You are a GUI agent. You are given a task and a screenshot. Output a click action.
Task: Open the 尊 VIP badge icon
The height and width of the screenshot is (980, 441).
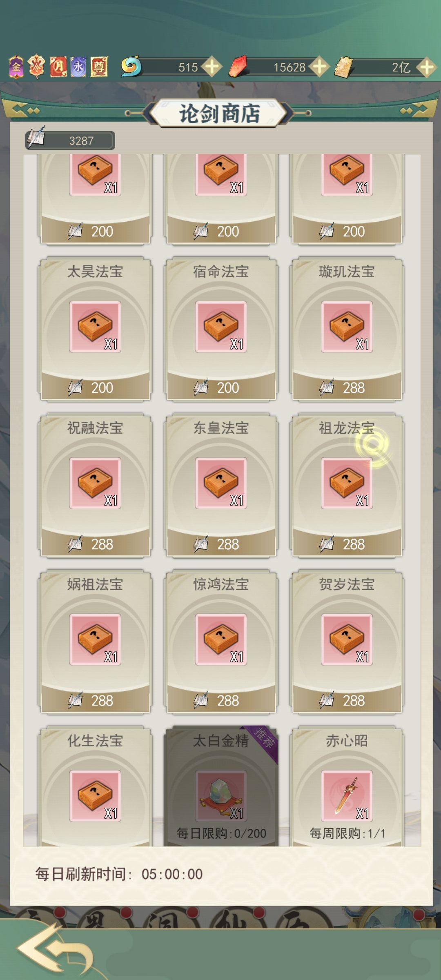coord(99,67)
